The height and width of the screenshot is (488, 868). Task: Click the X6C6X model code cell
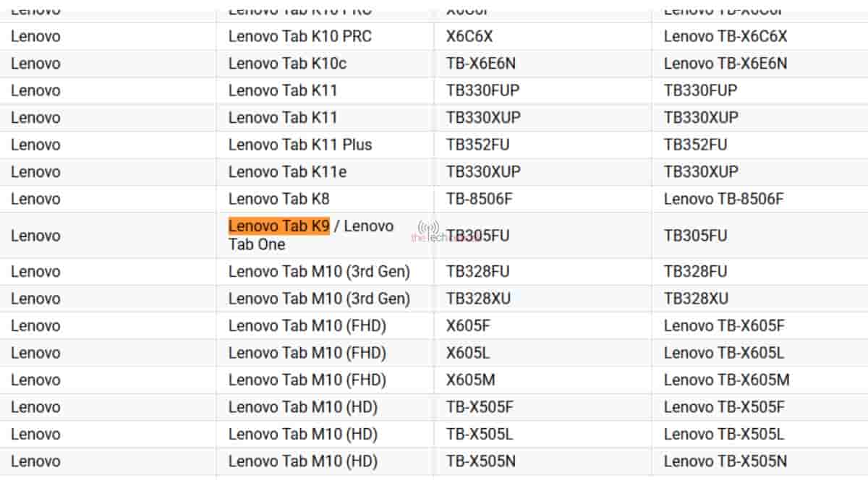coord(469,36)
